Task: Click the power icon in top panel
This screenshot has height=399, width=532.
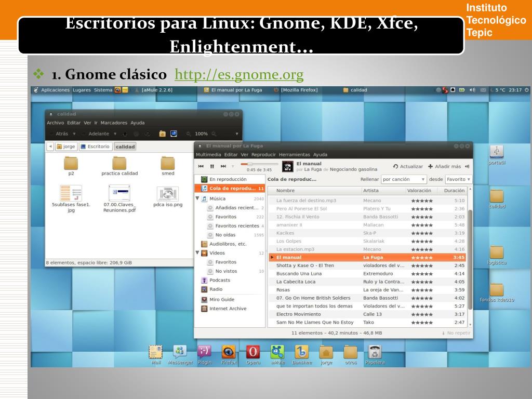Action: coord(527,90)
